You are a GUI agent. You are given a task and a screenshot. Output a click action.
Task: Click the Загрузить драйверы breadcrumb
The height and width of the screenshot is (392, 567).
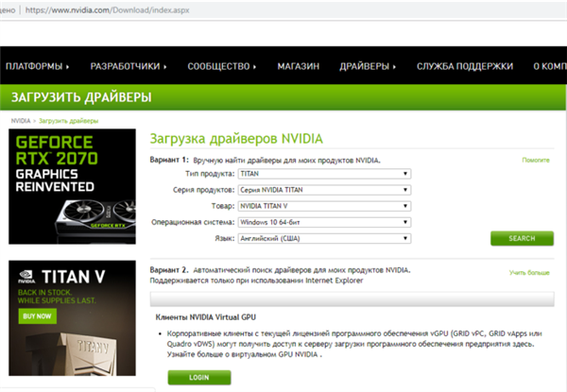[68, 121]
